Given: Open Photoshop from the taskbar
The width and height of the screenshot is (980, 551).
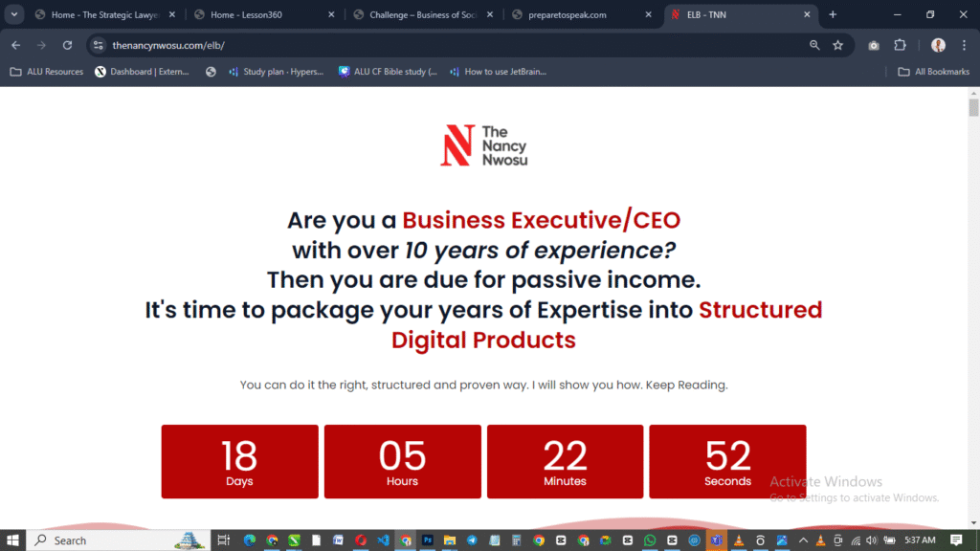Looking at the screenshot, I should click(x=428, y=540).
